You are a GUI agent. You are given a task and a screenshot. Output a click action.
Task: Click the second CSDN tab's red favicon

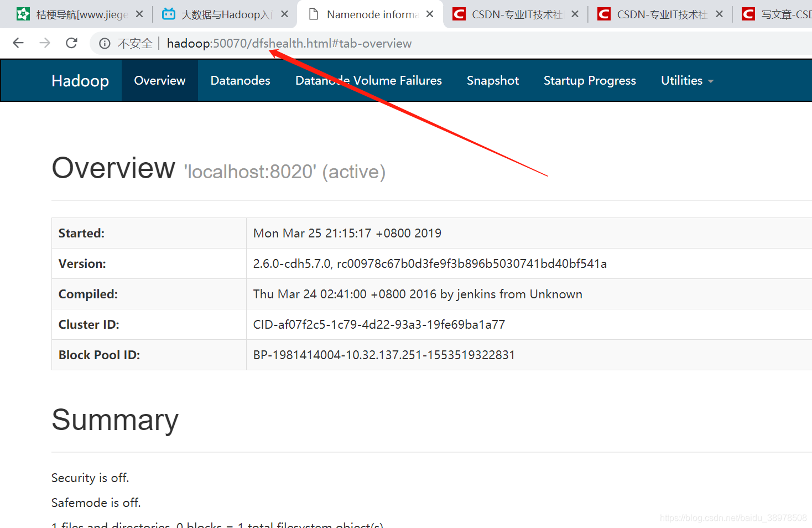point(604,14)
